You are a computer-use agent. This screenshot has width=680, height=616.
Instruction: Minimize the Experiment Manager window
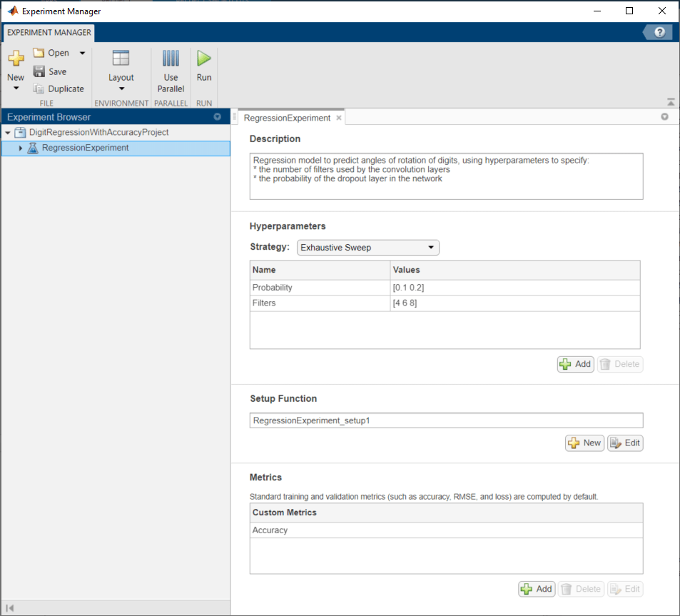coord(597,11)
